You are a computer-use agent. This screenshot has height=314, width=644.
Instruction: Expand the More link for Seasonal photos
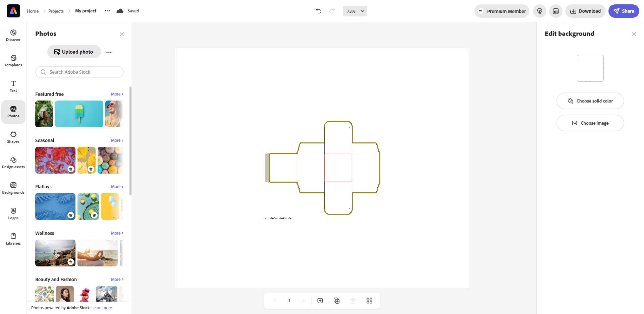pos(116,140)
